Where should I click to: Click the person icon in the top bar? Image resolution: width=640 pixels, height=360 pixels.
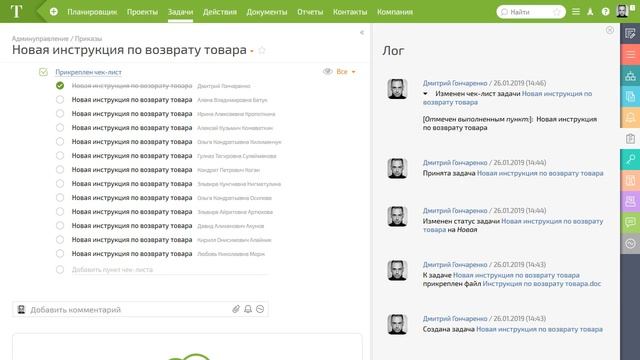point(590,12)
